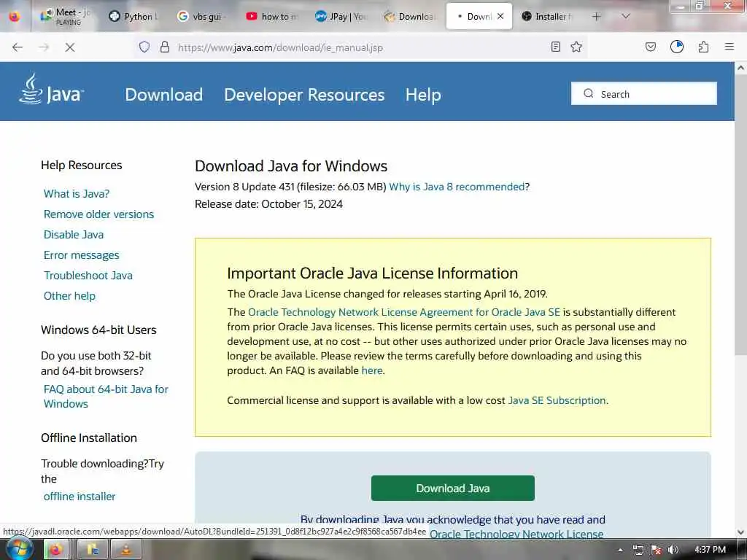Screen dimensions: 747x560
Task: Switch to the Installer tab
Action: coord(547,16)
